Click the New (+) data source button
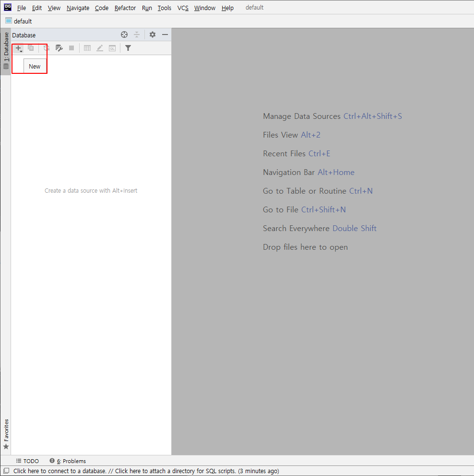 [19, 48]
